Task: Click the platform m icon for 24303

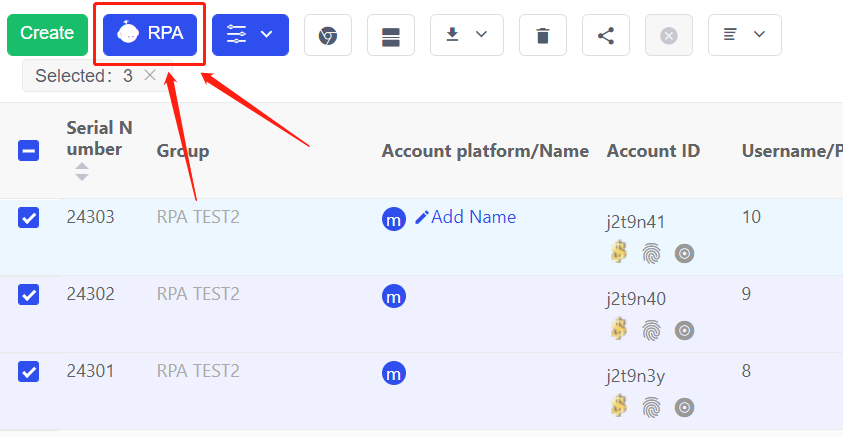Action: (394, 219)
